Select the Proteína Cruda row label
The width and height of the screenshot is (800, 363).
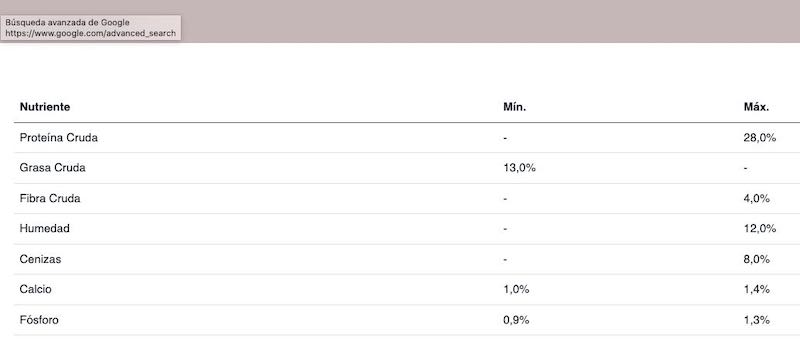pyautogui.click(x=59, y=138)
